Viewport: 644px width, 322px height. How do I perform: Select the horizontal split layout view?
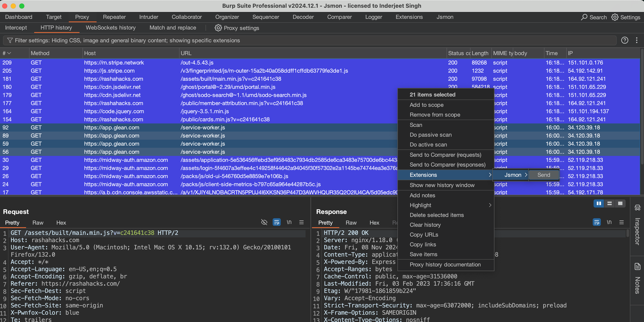610,203
